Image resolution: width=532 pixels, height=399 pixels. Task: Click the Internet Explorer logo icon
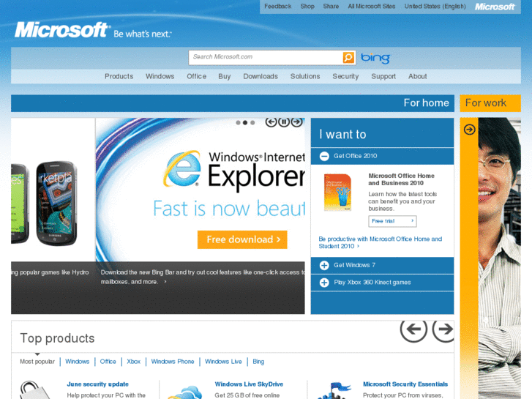click(x=182, y=169)
